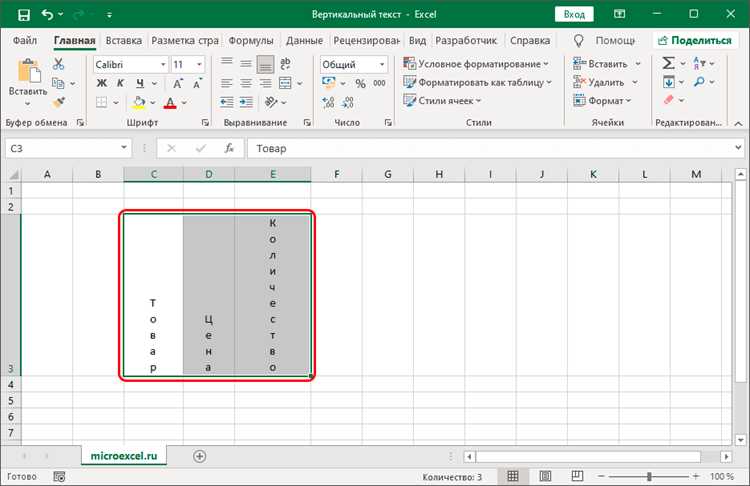Toggle Italic (К) formatting

pos(121,83)
